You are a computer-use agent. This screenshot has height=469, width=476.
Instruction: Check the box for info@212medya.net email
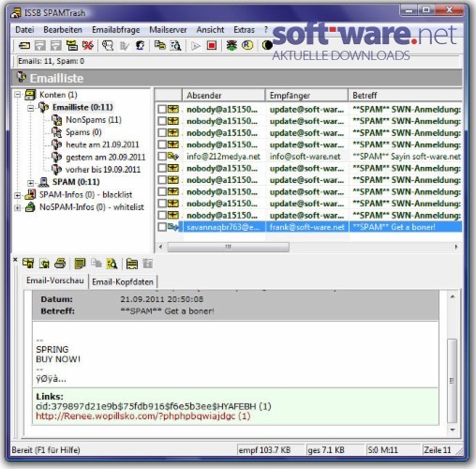(x=162, y=157)
